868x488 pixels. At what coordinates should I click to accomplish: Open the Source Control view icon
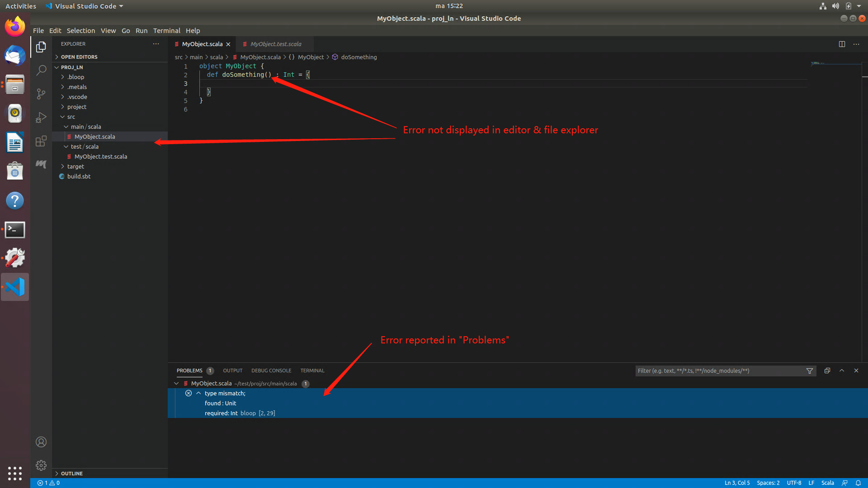41,94
